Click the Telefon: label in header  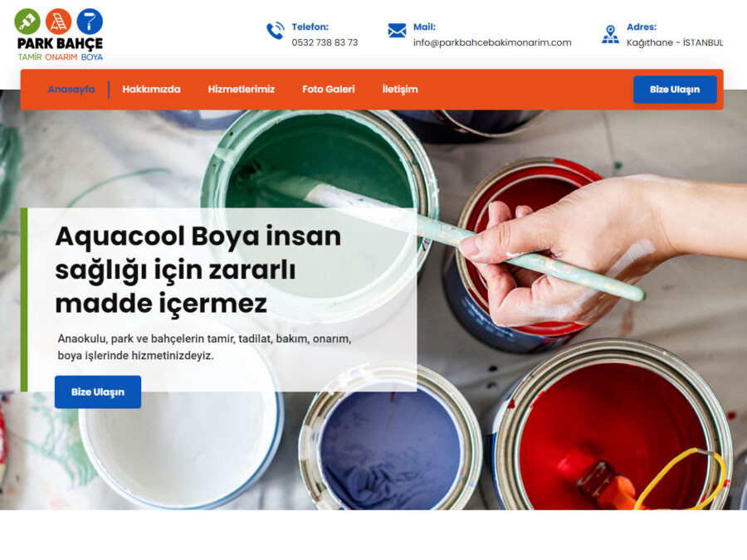click(310, 27)
